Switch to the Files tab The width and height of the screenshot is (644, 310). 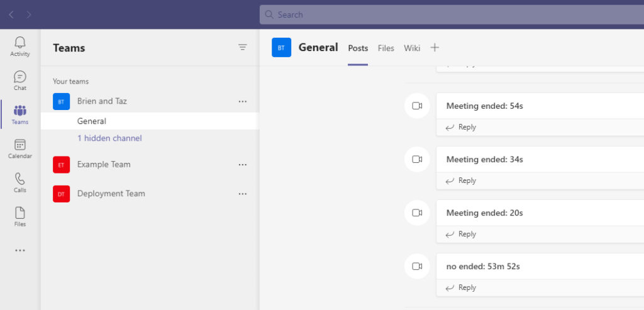pos(386,48)
